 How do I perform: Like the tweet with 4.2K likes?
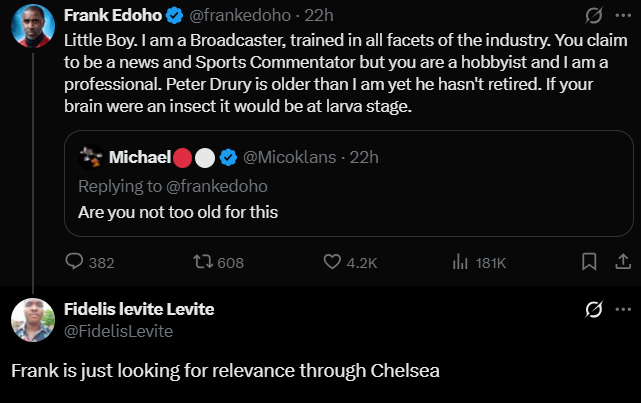point(334,263)
